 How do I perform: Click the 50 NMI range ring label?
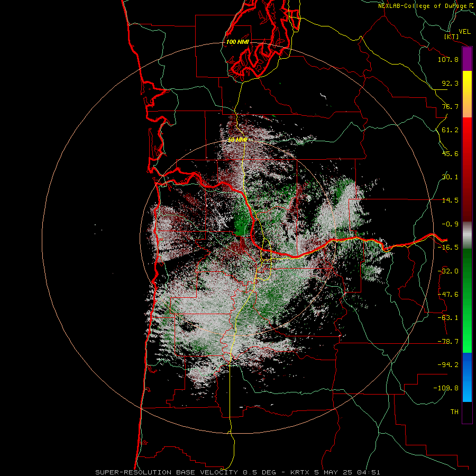point(237,140)
